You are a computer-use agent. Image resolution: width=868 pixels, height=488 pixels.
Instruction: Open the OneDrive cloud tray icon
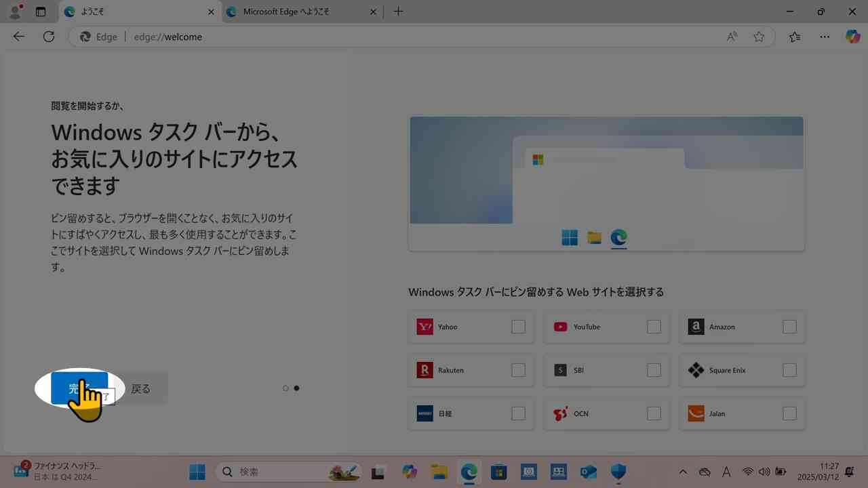coord(705,472)
